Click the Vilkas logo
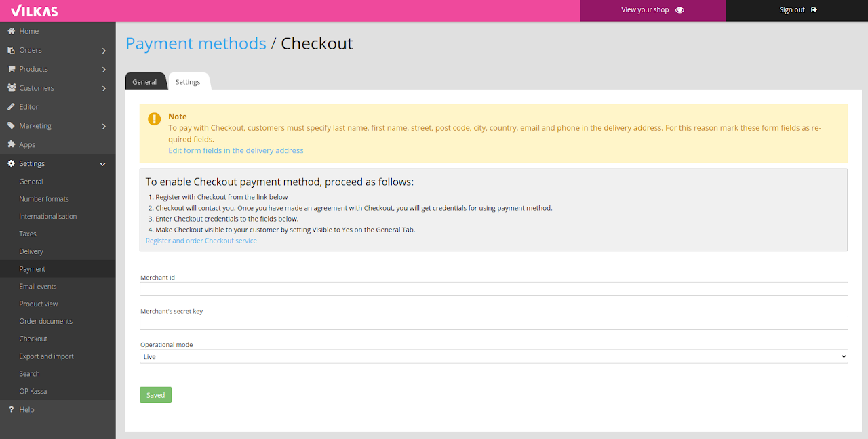868x439 pixels. point(34,11)
